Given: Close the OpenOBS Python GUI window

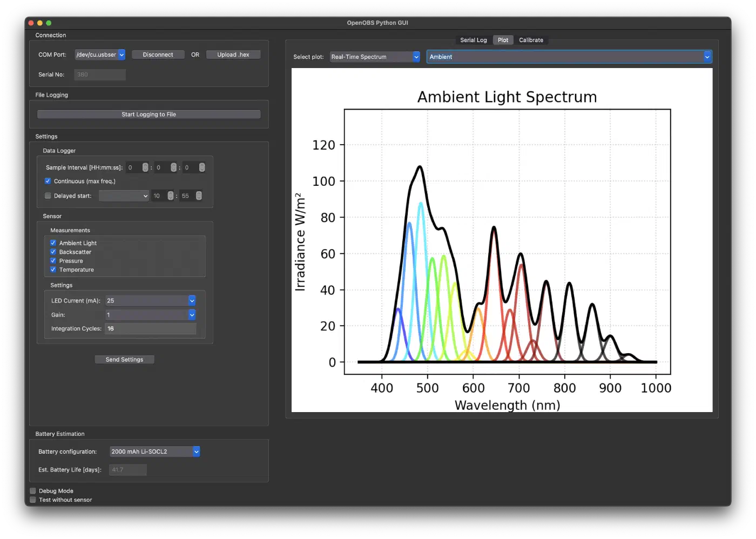Looking at the screenshot, I should point(31,23).
